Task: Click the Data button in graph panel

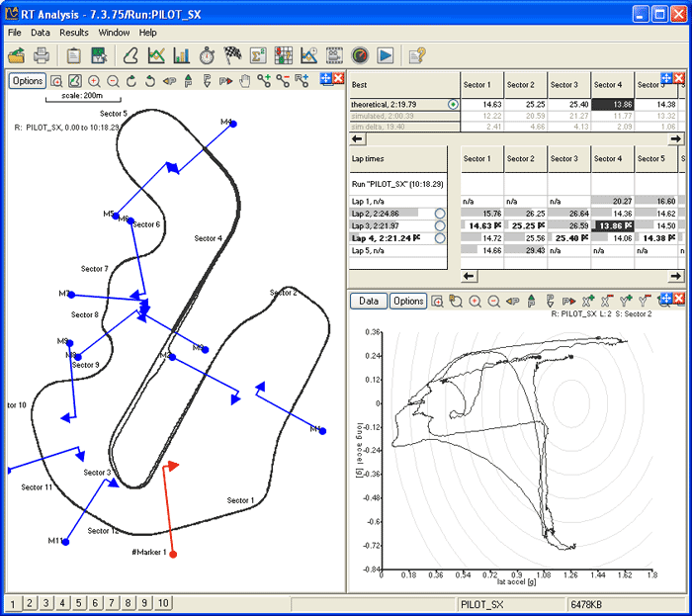Action: pyautogui.click(x=368, y=301)
